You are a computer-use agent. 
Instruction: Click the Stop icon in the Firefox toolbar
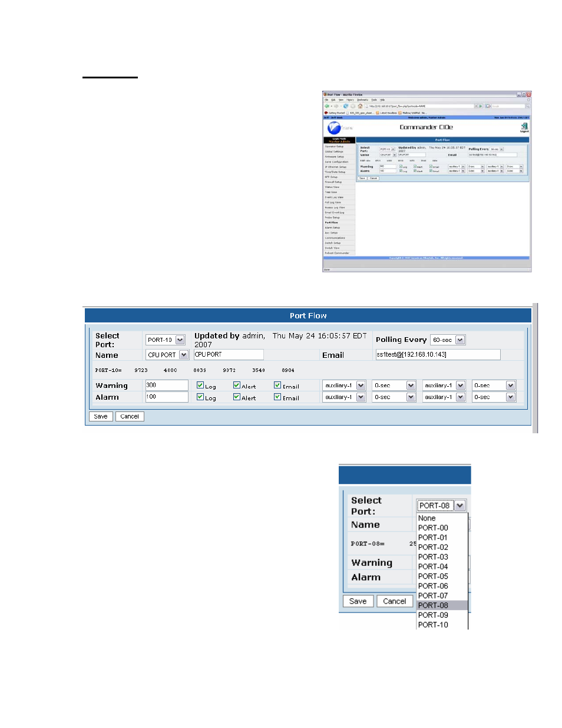click(353, 106)
